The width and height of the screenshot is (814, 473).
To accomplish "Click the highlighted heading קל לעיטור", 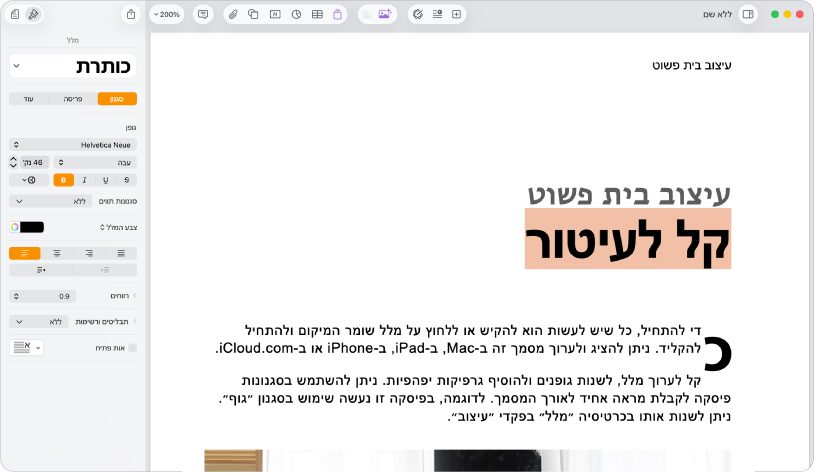I will click(628, 239).
